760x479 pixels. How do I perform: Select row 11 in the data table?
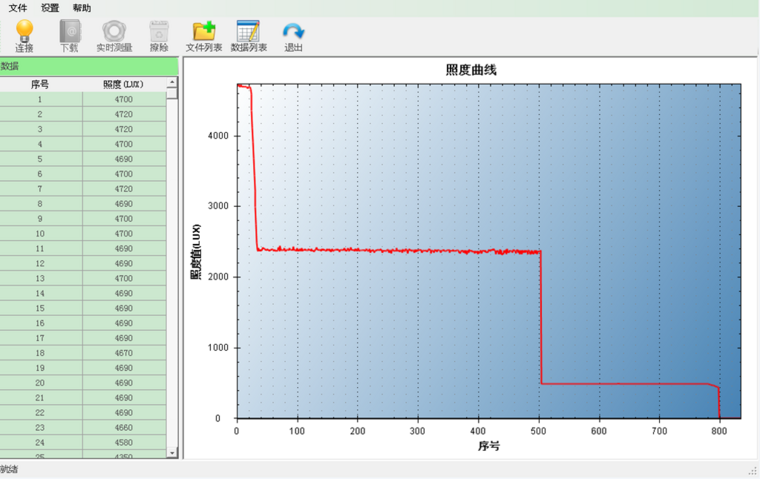tap(83, 249)
